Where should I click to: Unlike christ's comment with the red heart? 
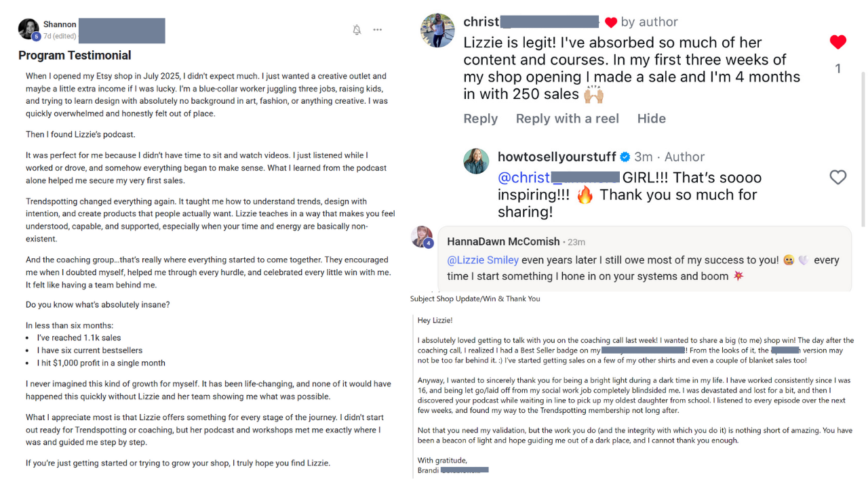point(838,42)
